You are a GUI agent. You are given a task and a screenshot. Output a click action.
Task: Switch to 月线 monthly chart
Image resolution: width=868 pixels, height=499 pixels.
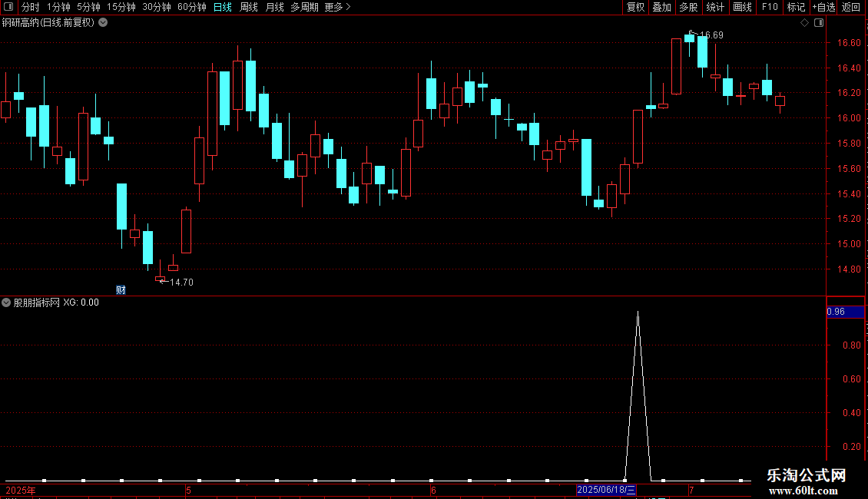[x=274, y=7]
